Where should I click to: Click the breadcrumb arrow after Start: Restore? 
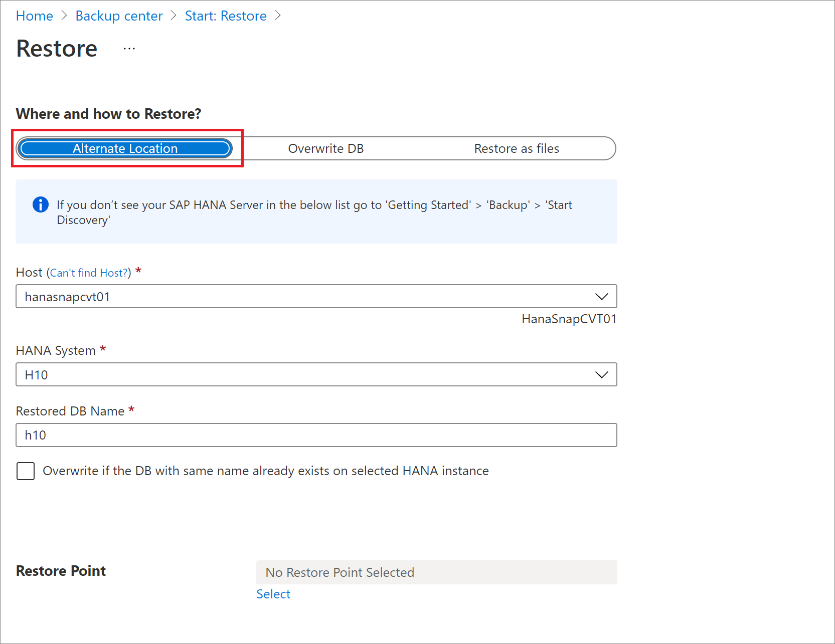[x=277, y=16]
